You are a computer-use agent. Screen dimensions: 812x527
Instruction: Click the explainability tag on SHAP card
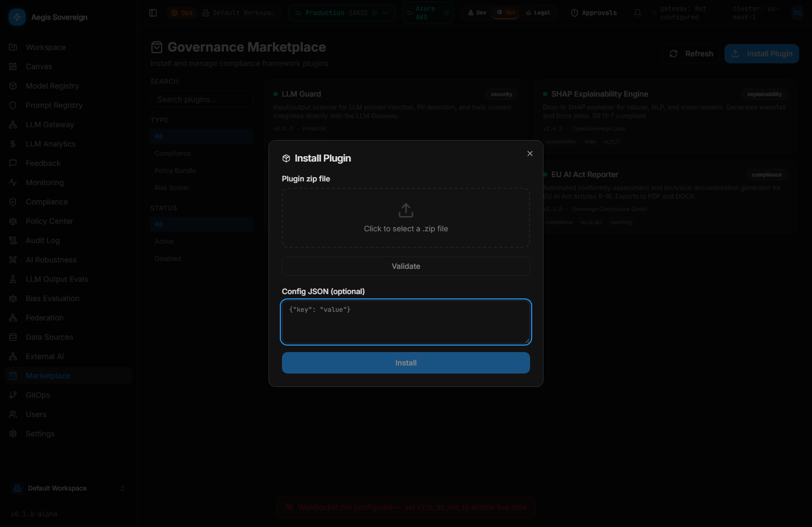[764, 94]
